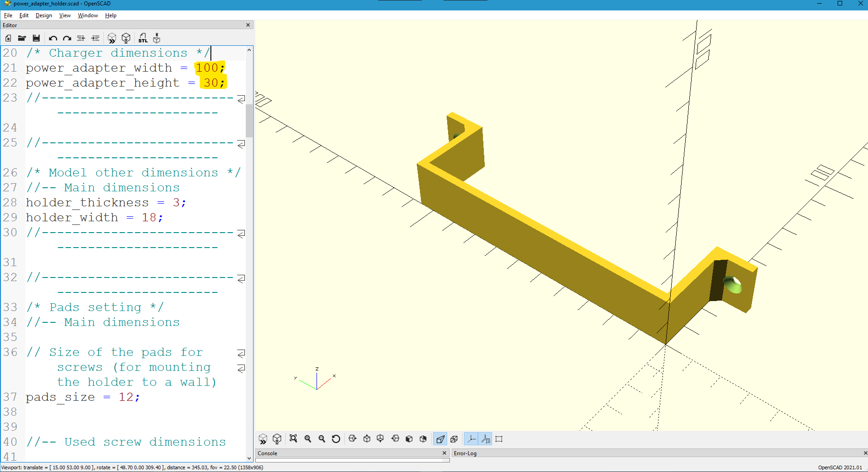The width and height of the screenshot is (868, 472).
Task: Click the Open file folder icon
Action: click(22, 38)
